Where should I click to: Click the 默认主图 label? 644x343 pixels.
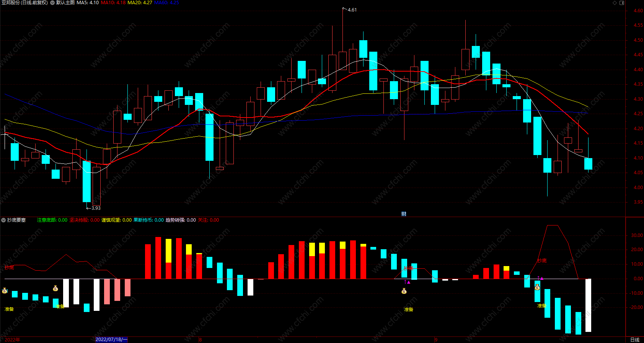pos(65,3)
